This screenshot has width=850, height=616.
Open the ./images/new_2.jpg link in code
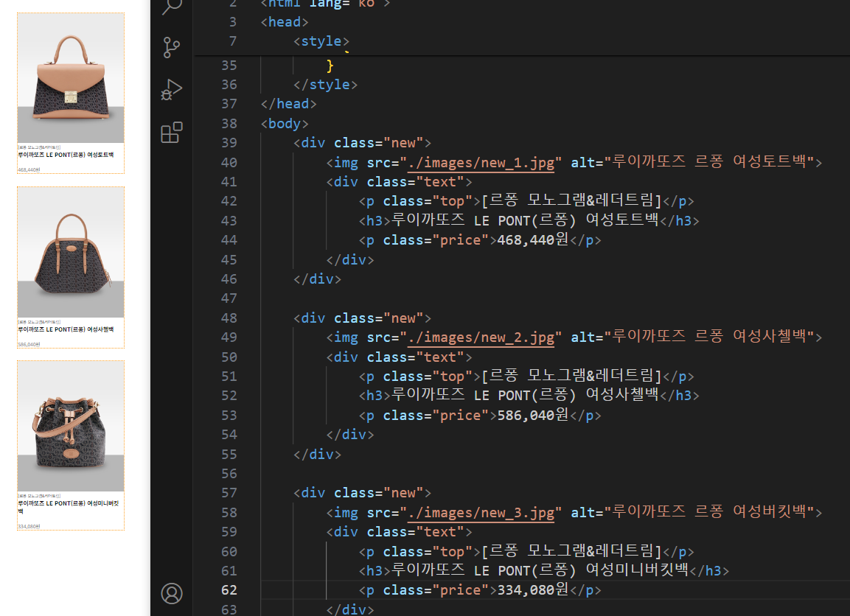point(481,337)
